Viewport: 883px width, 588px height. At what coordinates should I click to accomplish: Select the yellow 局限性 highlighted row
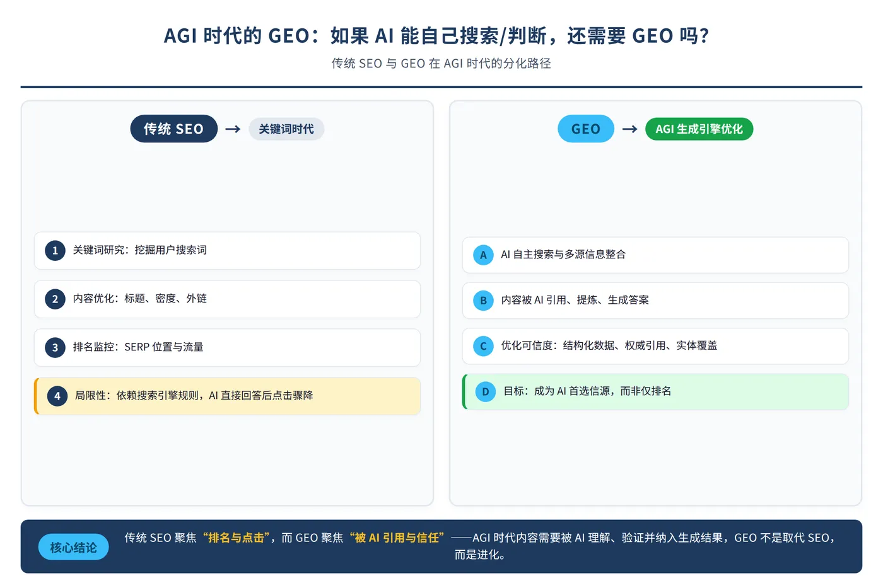pos(227,396)
